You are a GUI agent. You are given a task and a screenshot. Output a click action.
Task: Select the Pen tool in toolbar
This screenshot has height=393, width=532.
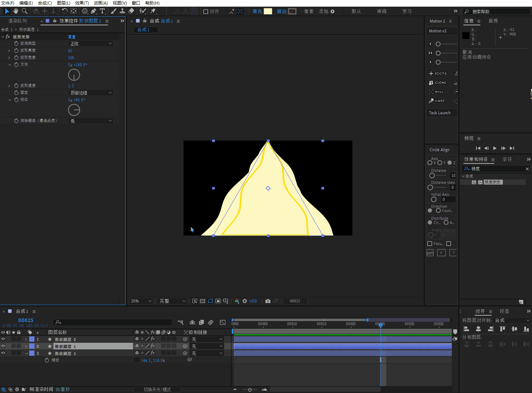(x=94, y=11)
